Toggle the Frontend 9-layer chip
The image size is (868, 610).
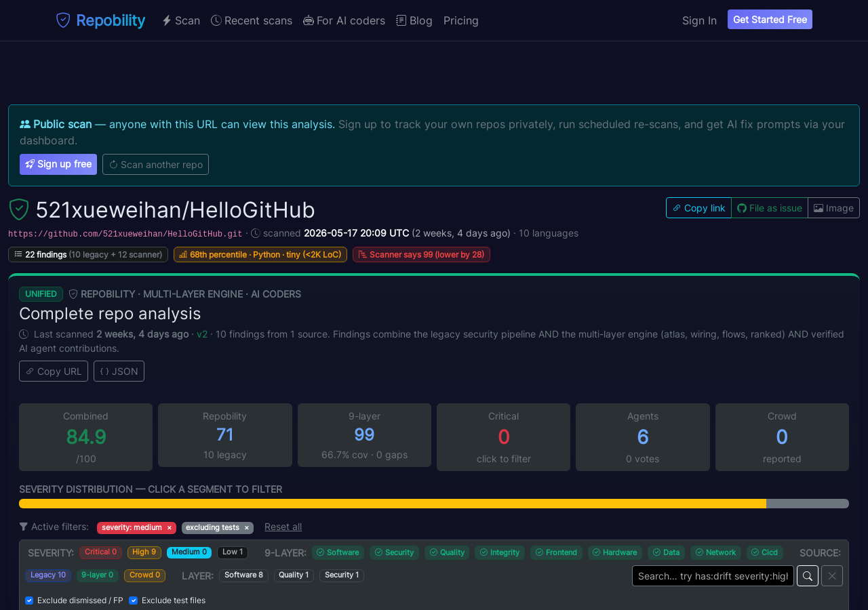[x=556, y=552]
